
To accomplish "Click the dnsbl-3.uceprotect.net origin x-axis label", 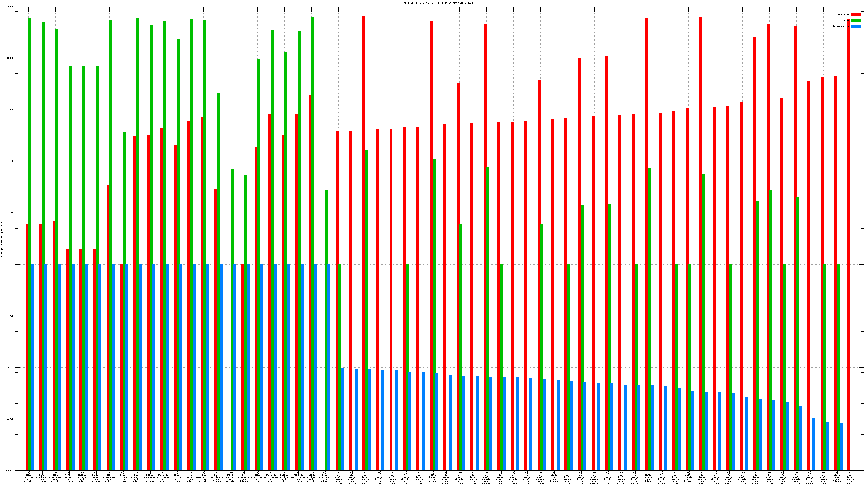I will 271,477.
